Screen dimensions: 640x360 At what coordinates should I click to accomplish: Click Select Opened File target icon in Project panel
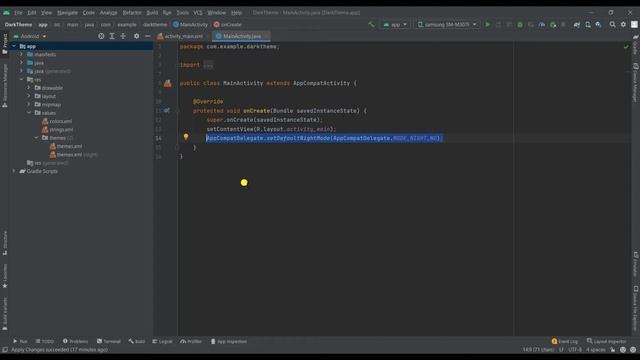(101, 36)
